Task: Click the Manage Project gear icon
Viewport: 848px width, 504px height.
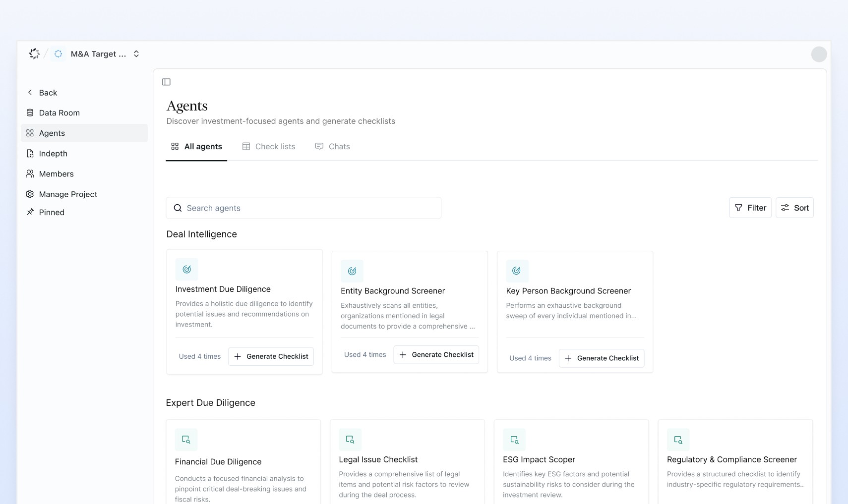Action: click(x=30, y=194)
